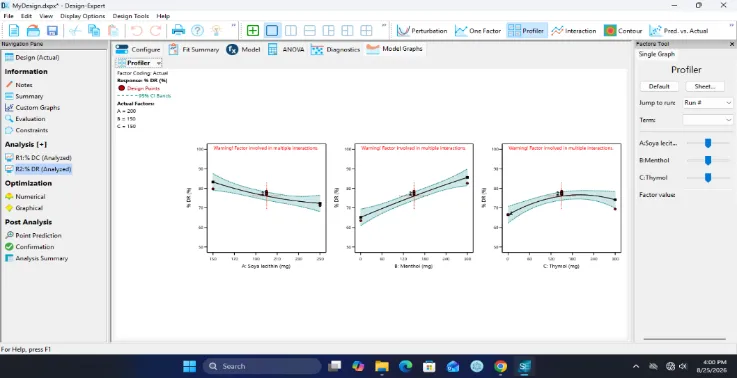Viewport: 737px width, 378px height.
Task: Click the Help question mark icon
Action: click(197, 31)
